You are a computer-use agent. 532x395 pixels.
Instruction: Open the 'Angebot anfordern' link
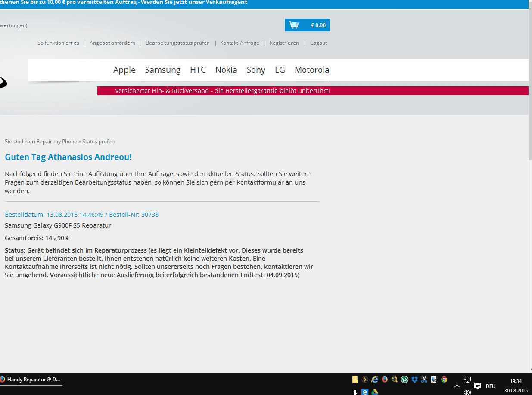point(112,43)
